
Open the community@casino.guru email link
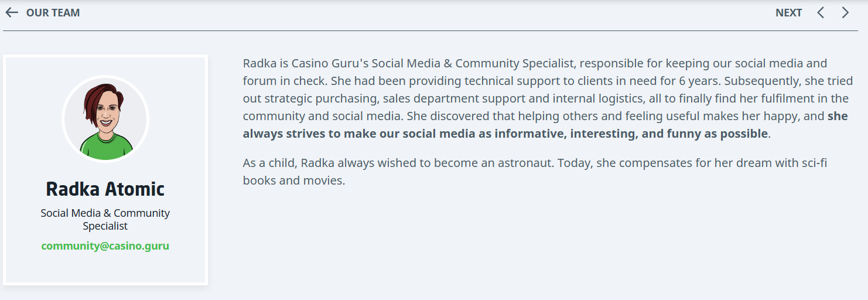click(105, 246)
